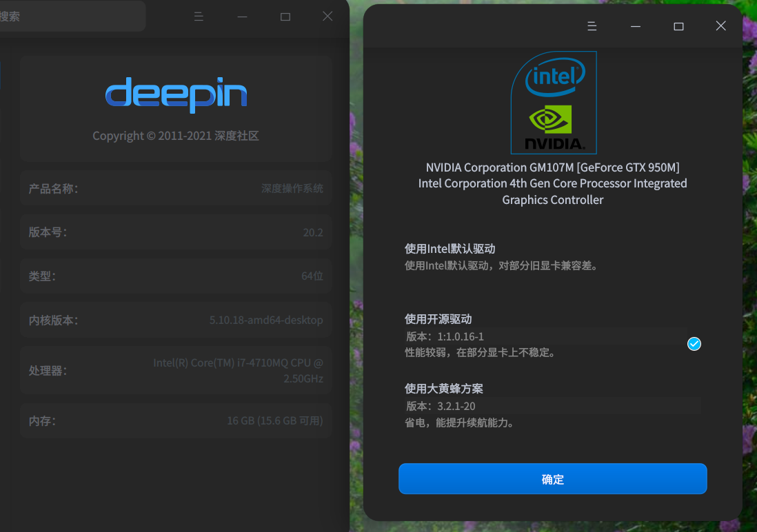The width and height of the screenshot is (757, 532).
Task: Click the Copyright 2011-2021 深度社区 text
Action: click(x=176, y=136)
